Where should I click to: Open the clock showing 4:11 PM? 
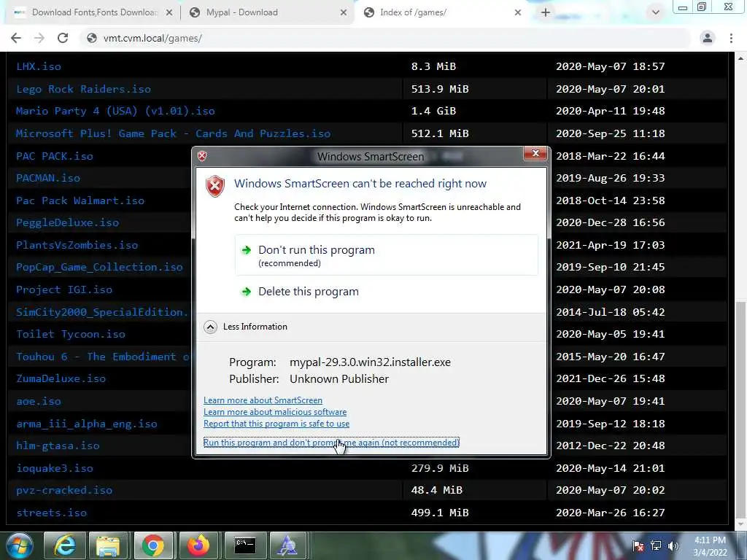click(710, 546)
